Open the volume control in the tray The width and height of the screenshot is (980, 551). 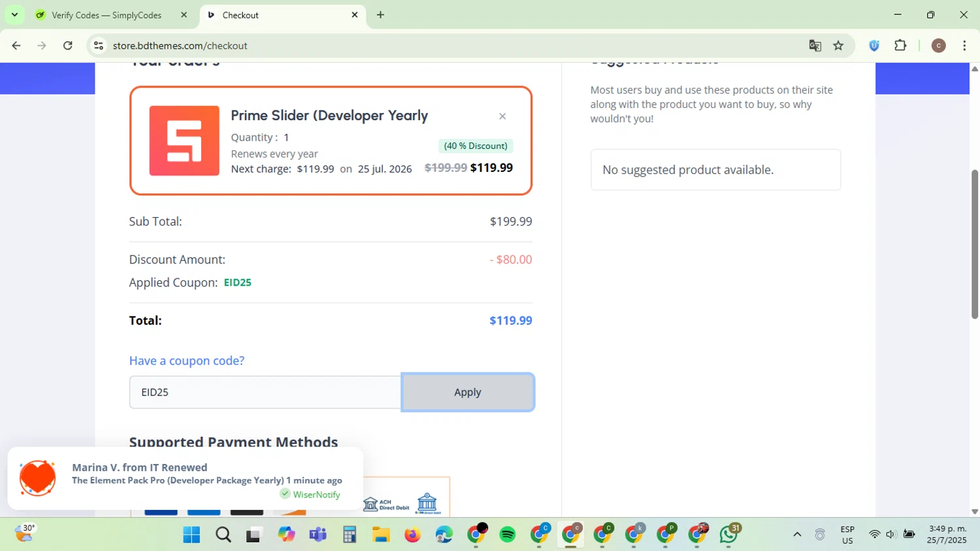890,535
